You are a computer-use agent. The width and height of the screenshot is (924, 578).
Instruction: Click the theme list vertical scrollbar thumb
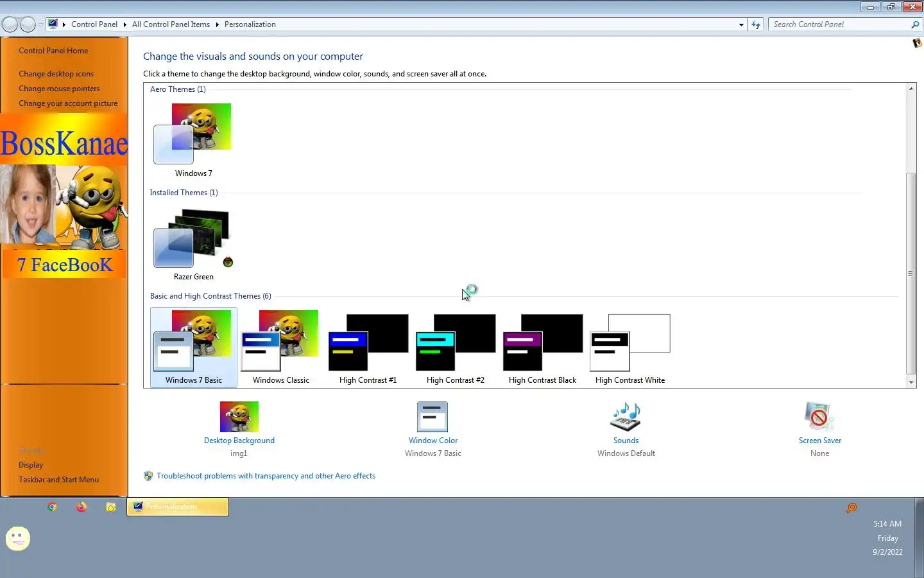point(911,274)
